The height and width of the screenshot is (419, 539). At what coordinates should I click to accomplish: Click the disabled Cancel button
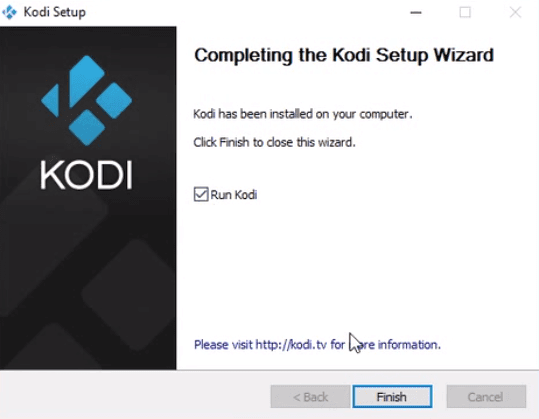point(486,397)
